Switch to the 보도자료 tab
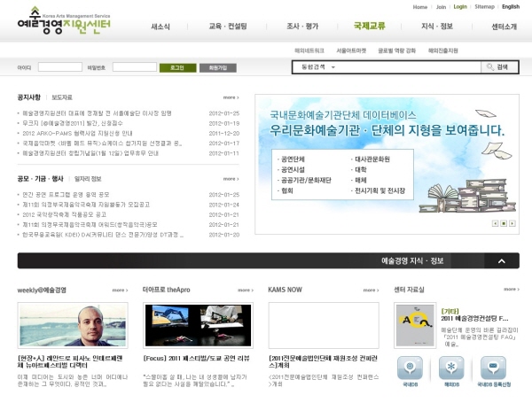This screenshot has width=532, height=403. point(62,97)
